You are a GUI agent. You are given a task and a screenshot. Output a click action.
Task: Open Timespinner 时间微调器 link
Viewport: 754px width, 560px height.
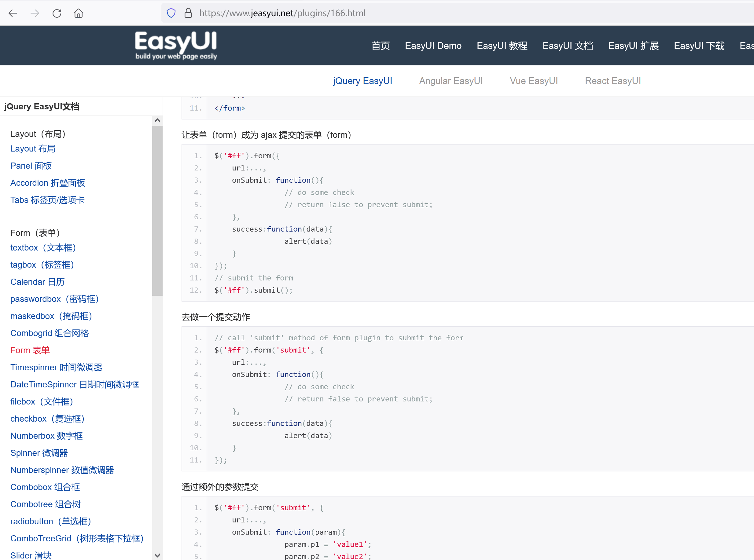[57, 367]
